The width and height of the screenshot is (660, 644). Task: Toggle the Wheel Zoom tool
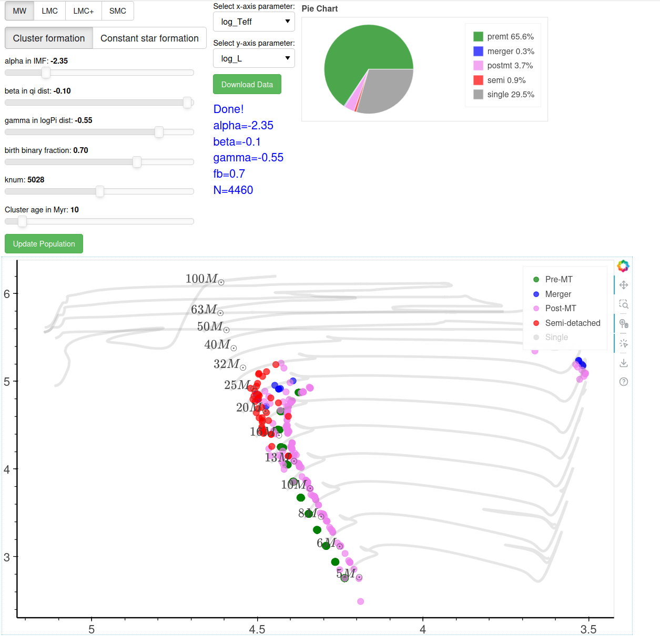coord(623,324)
